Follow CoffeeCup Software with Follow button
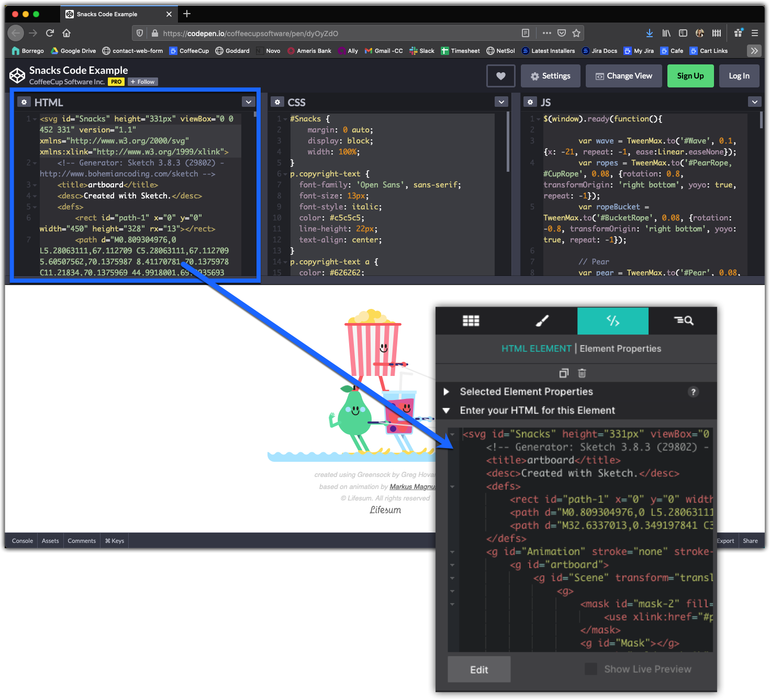 pyautogui.click(x=142, y=82)
